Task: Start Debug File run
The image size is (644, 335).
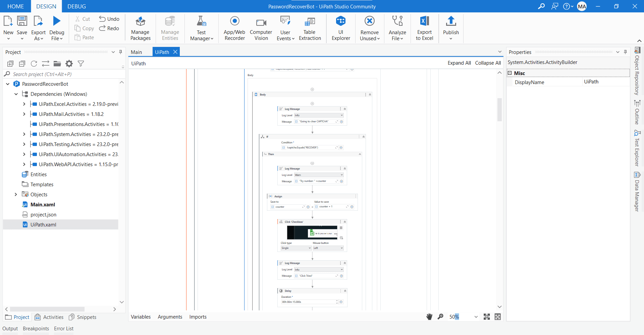Action: (57, 21)
